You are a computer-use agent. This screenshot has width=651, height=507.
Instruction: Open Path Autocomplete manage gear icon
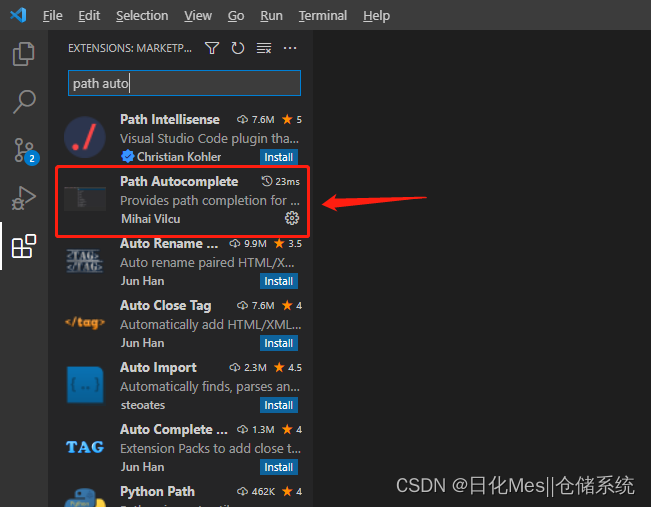point(292,218)
